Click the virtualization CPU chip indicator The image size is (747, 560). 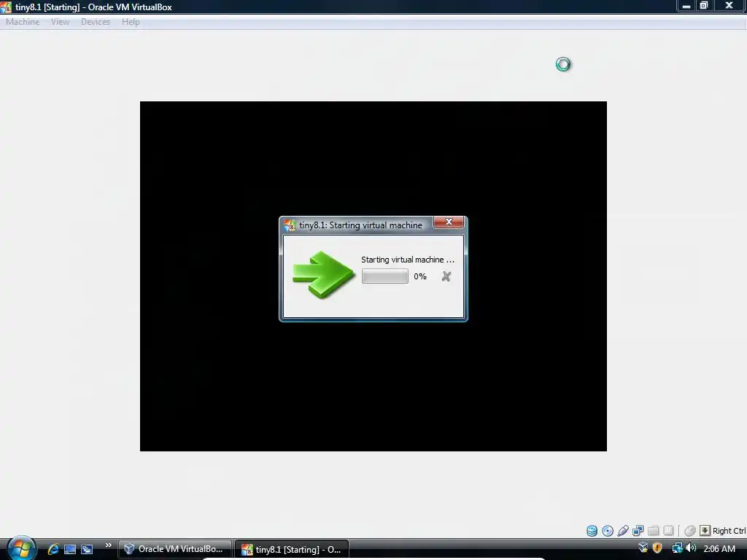(x=668, y=531)
